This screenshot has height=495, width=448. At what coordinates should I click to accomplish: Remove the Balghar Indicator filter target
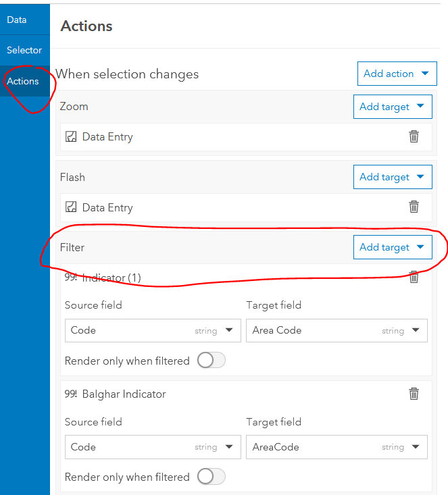(414, 394)
